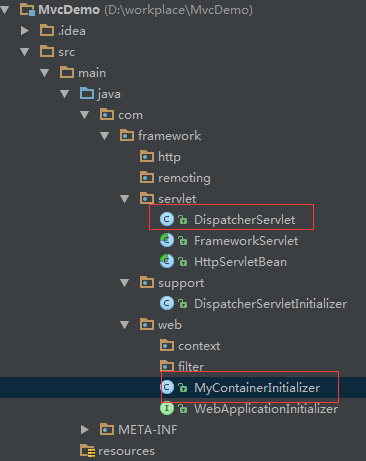Click the DispatcherServletInitializer class icon
Image resolution: width=366 pixels, height=461 pixels.
click(x=167, y=303)
